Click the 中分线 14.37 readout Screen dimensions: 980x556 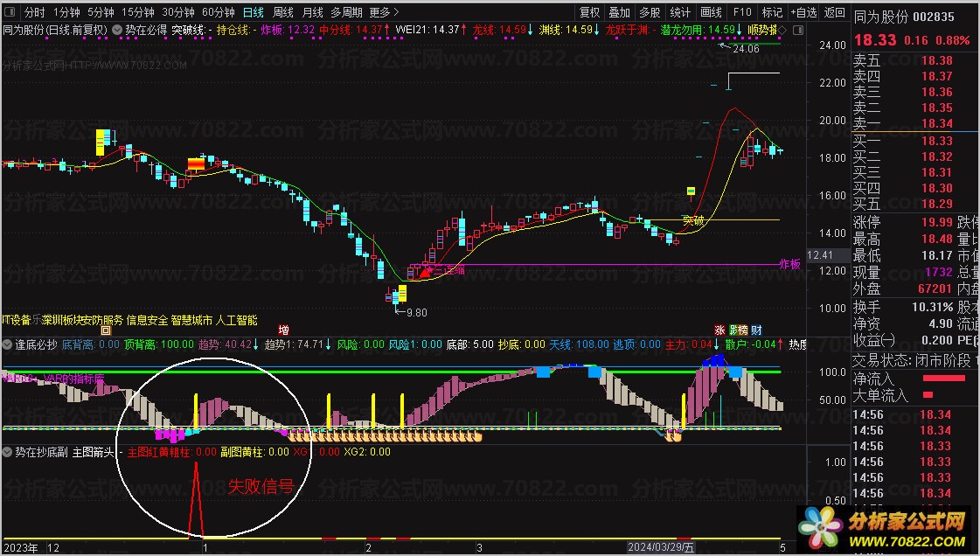[x=354, y=30]
